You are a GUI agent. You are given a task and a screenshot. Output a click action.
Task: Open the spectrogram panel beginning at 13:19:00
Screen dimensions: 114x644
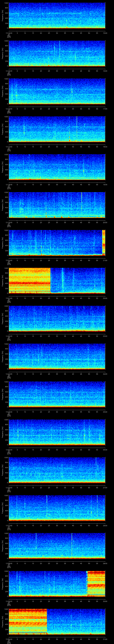tap(57, 205)
